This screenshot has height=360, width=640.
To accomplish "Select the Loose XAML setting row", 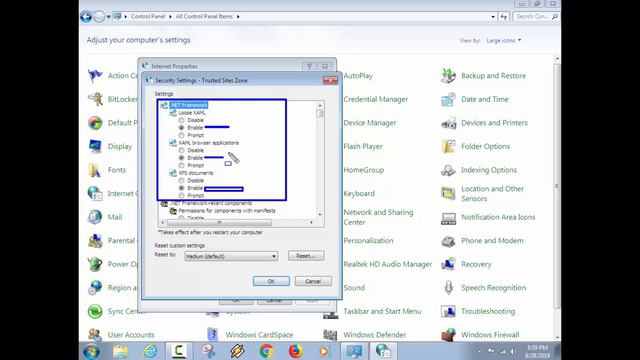I will point(192,113).
